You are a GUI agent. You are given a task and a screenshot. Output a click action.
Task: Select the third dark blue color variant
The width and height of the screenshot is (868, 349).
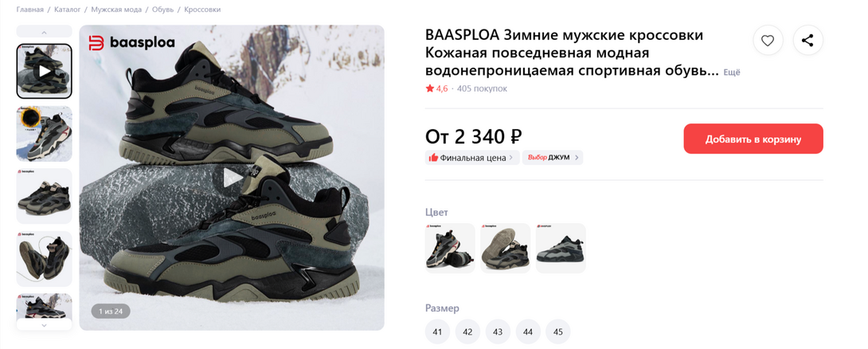(561, 248)
